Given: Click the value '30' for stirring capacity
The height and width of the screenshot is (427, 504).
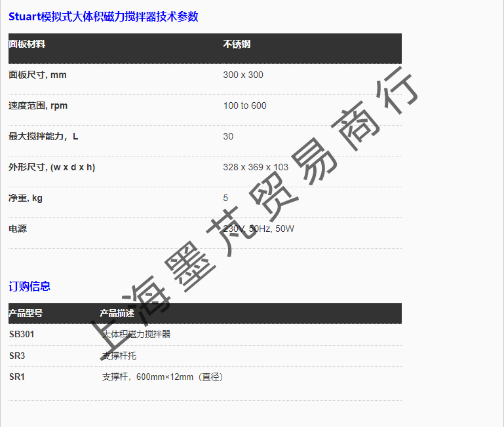Looking at the screenshot, I should tap(228, 137).
